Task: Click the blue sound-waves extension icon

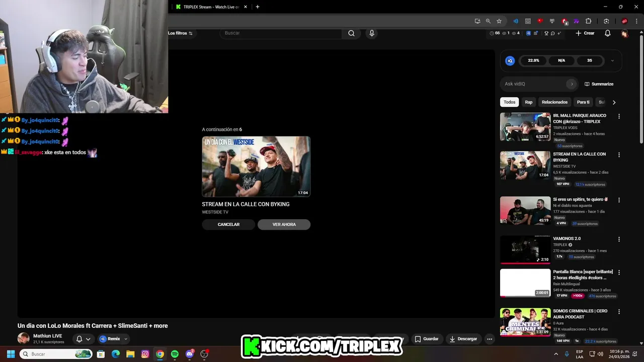Action: pos(516,21)
